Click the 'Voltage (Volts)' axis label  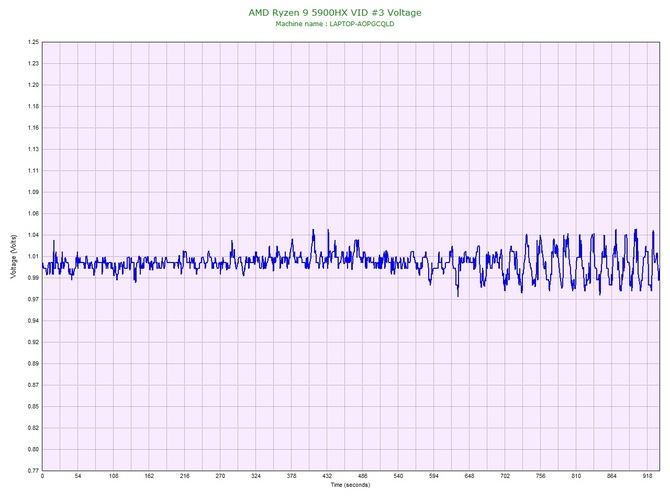[13, 256]
